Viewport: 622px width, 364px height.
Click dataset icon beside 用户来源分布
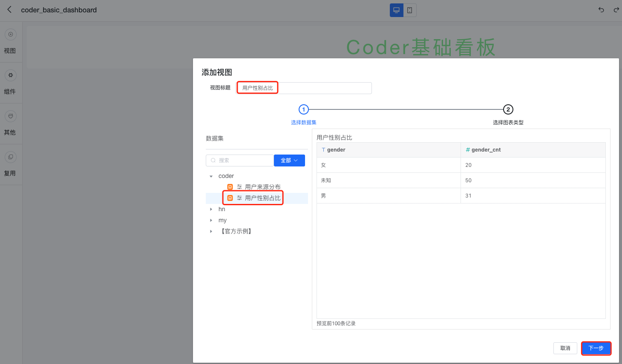[230, 187]
